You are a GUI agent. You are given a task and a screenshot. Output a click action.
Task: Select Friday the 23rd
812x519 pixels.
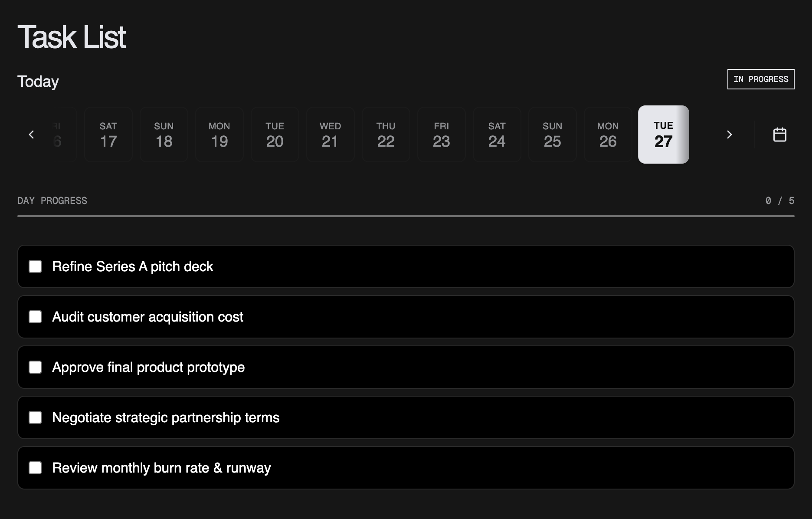point(441,135)
